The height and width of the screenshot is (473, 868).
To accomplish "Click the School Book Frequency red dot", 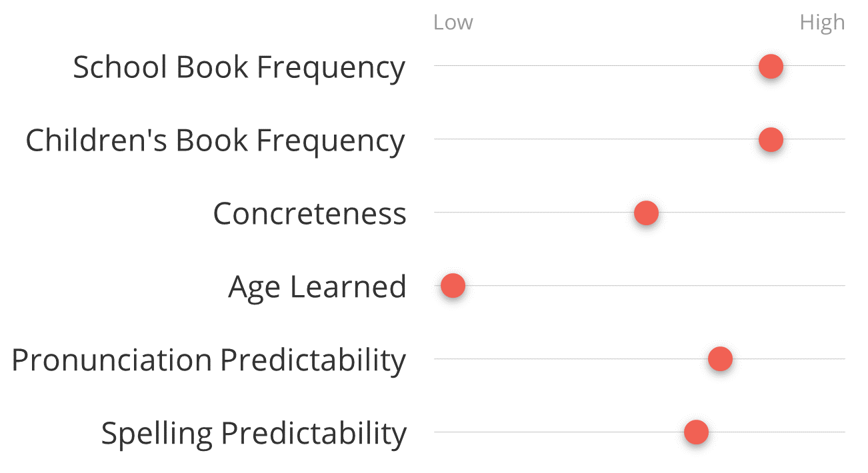I will pyautogui.click(x=771, y=67).
